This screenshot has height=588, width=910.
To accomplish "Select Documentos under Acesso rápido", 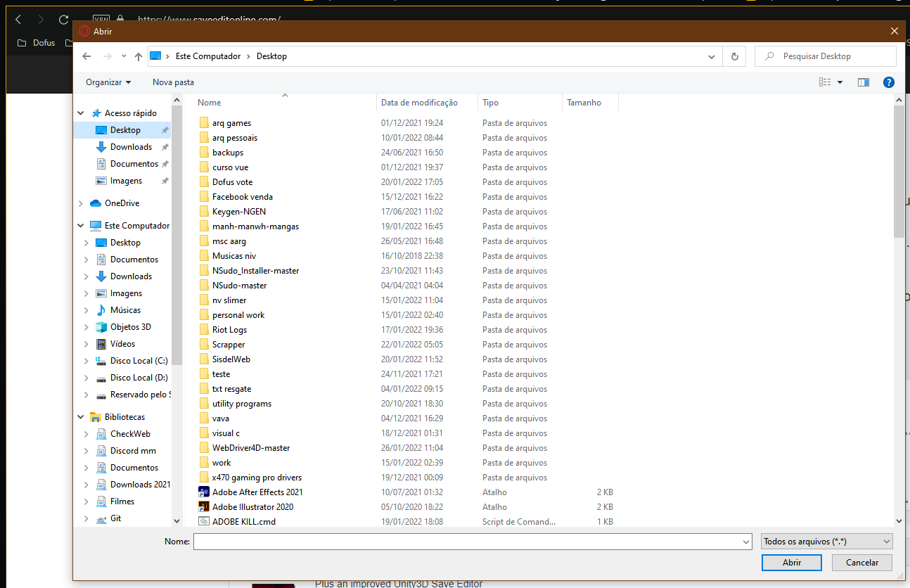I will pyautogui.click(x=134, y=164).
